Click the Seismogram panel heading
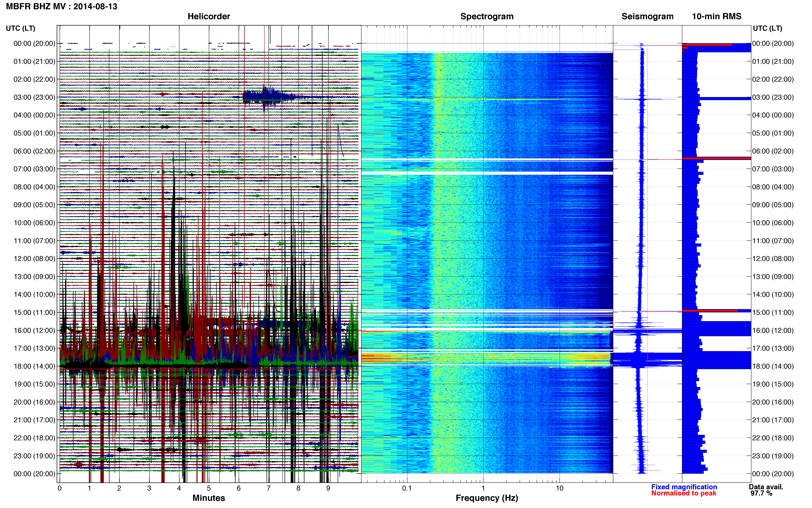812x508 pixels. [648, 16]
